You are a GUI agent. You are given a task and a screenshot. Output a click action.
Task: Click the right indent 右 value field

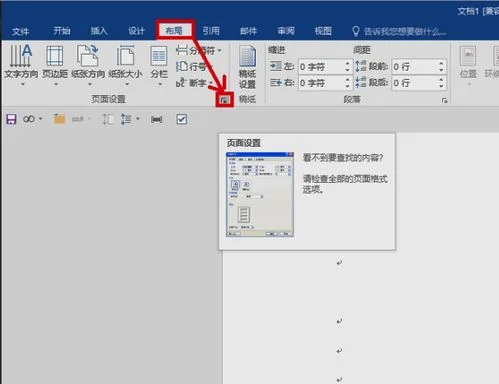[321, 83]
